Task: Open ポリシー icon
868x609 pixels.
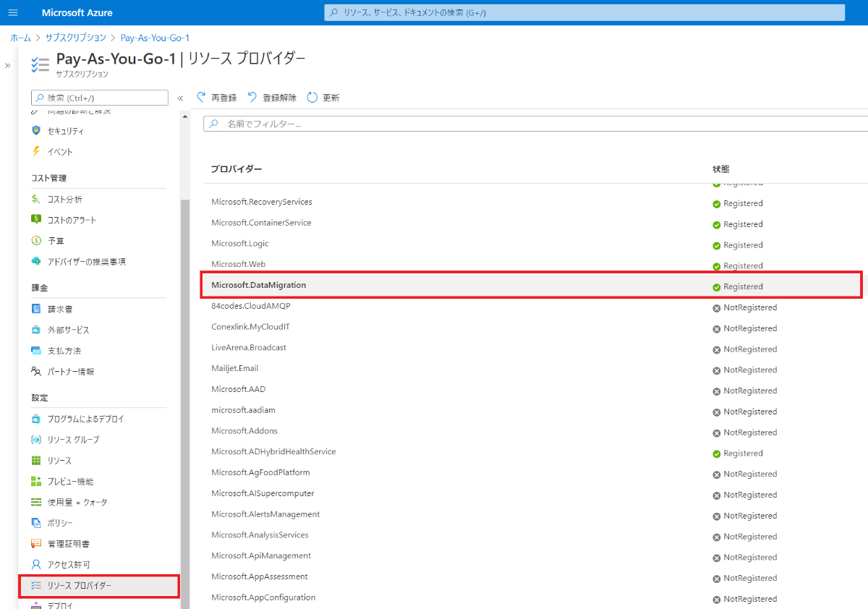Action: pyautogui.click(x=36, y=523)
